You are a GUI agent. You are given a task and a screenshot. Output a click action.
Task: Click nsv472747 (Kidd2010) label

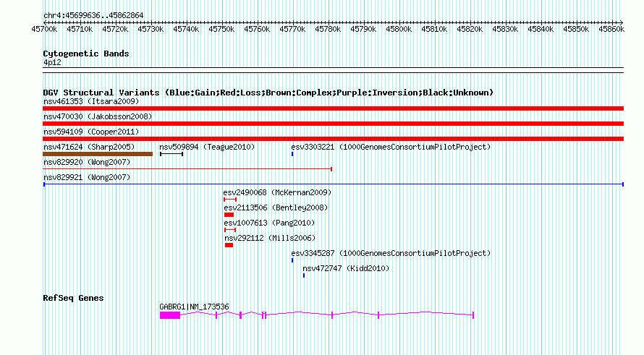pyautogui.click(x=346, y=268)
